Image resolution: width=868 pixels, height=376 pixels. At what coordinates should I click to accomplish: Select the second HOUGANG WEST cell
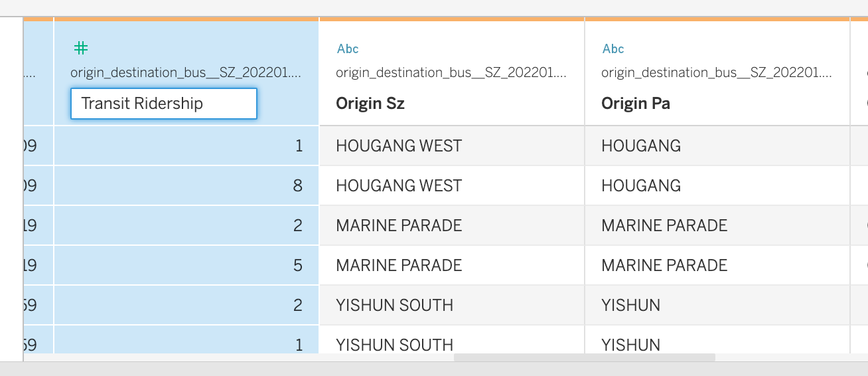(399, 185)
